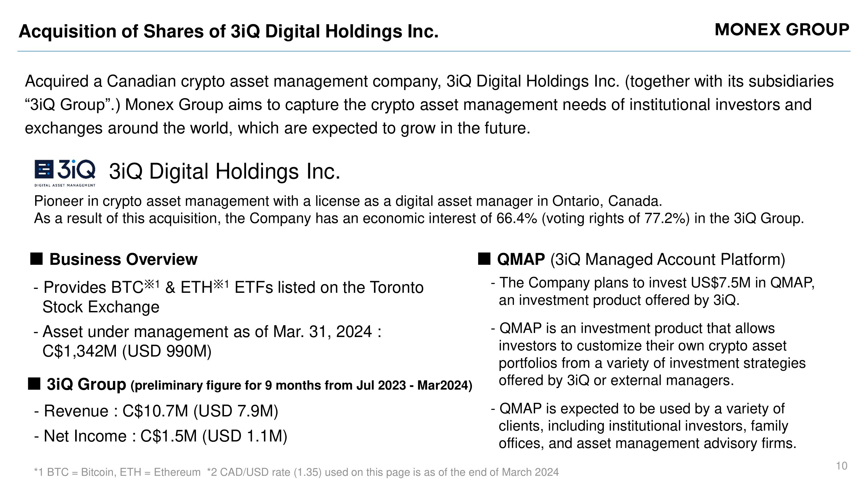The width and height of the screenshot is (868, 488).
Task: Click the Business Overview heading text
Action: point(123,259)
